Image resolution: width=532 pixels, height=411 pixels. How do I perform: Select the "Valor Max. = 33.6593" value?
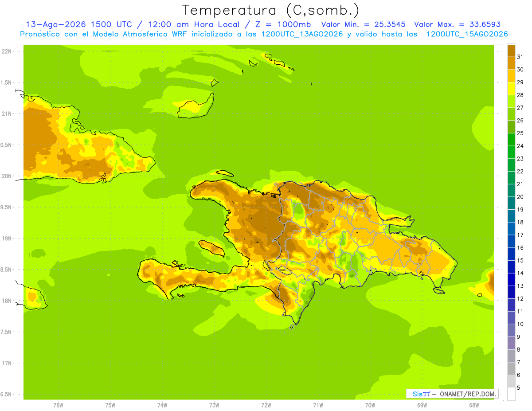pos(457,24)
